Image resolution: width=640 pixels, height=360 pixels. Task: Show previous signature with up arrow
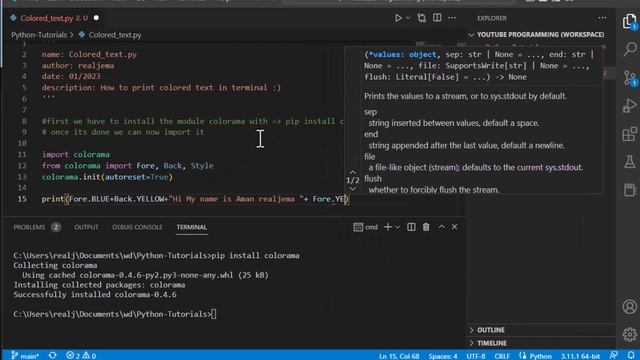coord(353,173)
